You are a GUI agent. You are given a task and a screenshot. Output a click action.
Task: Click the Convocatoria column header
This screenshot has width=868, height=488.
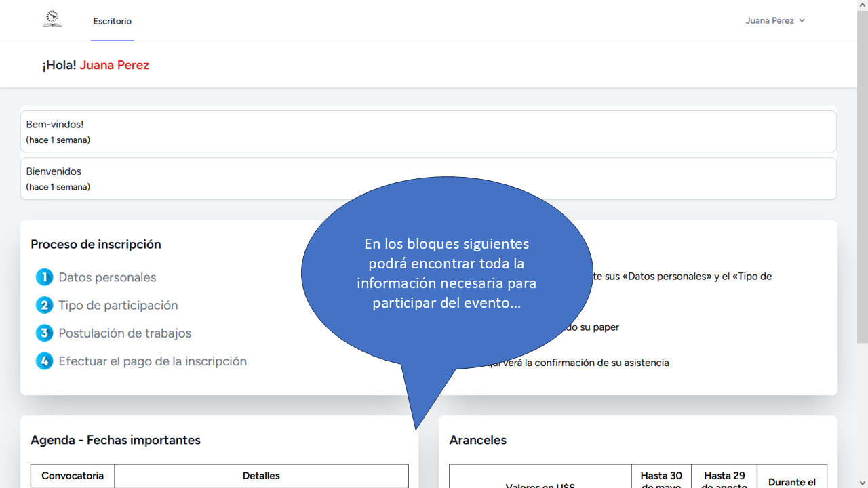(73, 476)
